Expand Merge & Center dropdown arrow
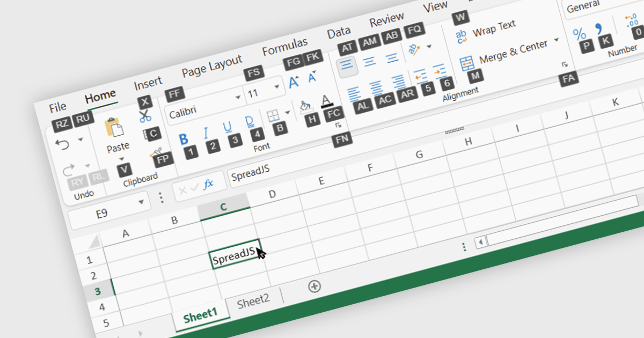644x338 pixels. pos(556,40)
